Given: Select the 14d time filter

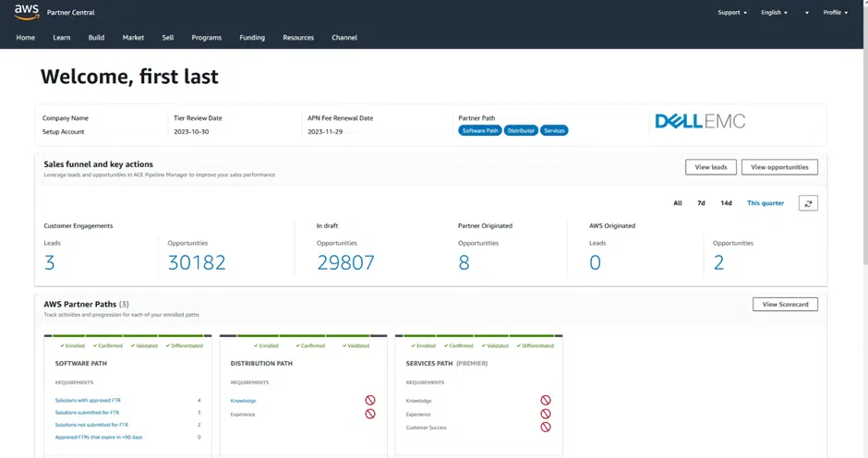Looking at the screenshot, I should [726, 203].
